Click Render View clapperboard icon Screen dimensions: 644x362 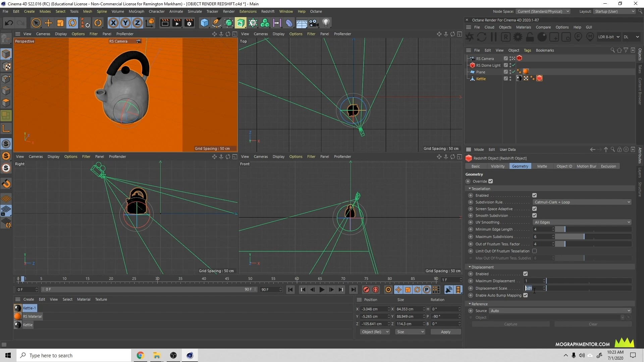pos(165,23)
